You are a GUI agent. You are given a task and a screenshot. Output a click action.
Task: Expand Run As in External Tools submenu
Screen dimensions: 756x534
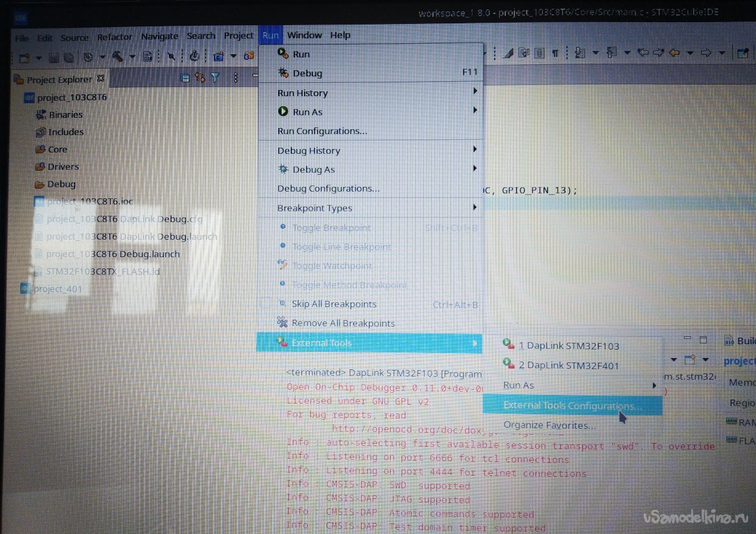573,385
